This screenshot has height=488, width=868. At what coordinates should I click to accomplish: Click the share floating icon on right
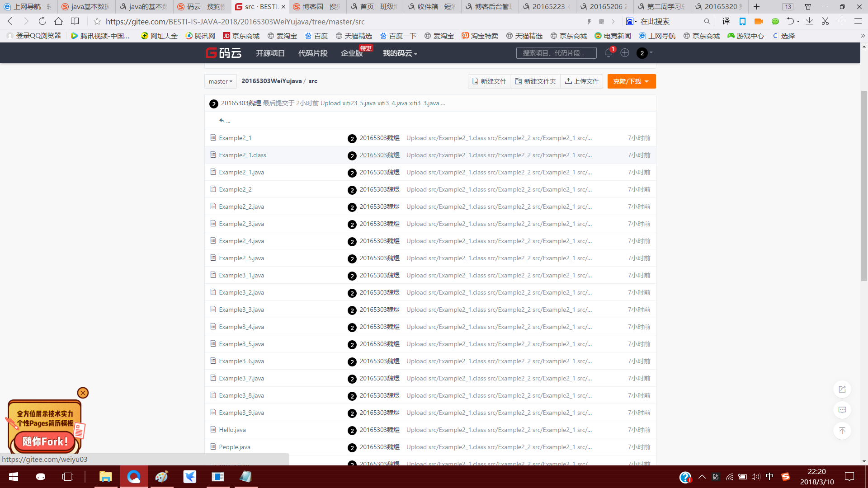pos(842,389)
